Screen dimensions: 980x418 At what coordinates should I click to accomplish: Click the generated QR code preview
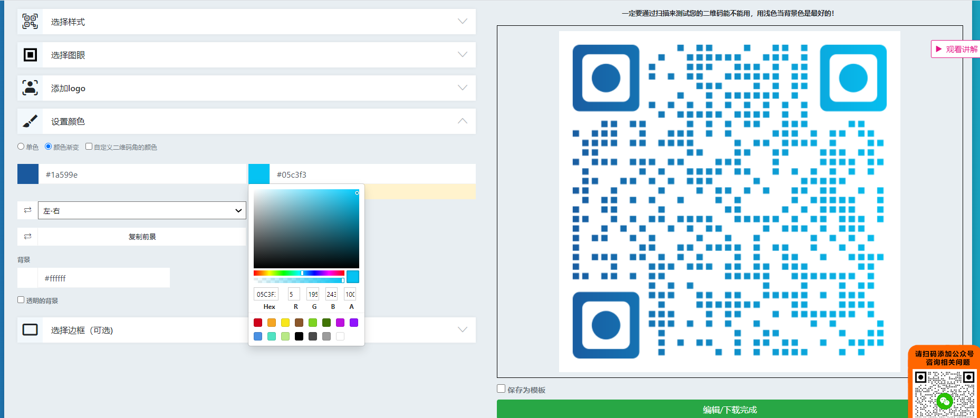(x=729, y=201)
